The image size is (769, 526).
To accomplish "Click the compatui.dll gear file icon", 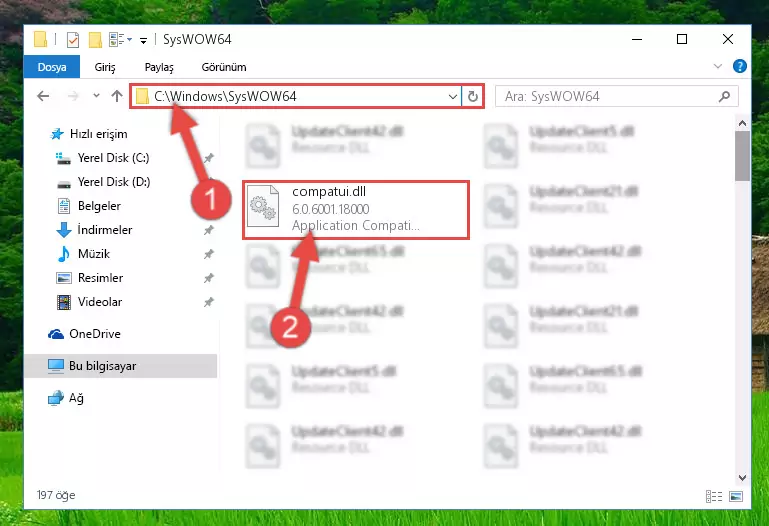I will tap(263, 206).
